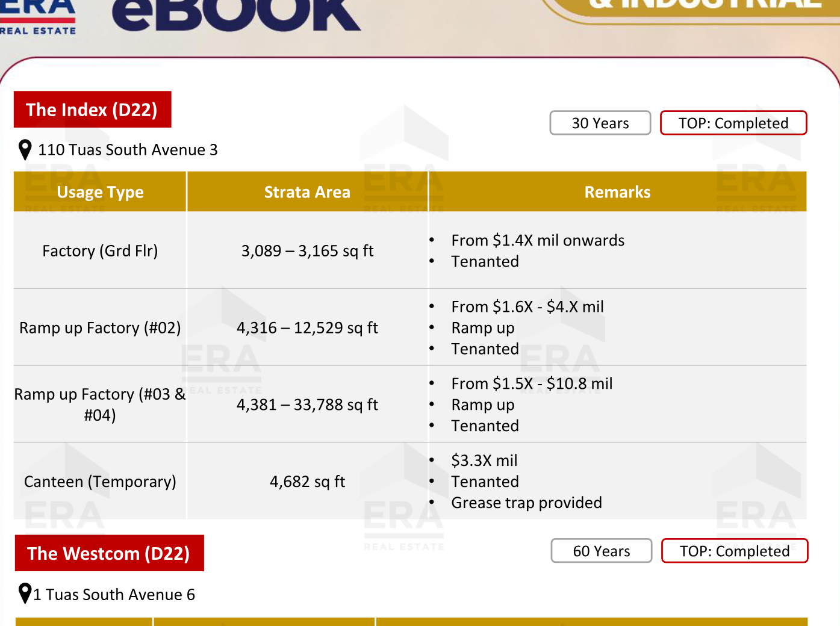The height and width of the screenshot is (626, 840).
Task: Select the red The Westcom (D22) label
Action: click(x=109, y=553)
